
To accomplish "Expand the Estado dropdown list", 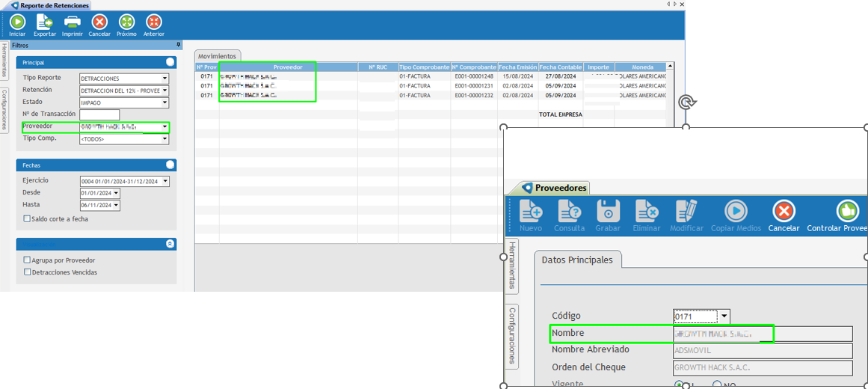I will click(x=165, y=102).
